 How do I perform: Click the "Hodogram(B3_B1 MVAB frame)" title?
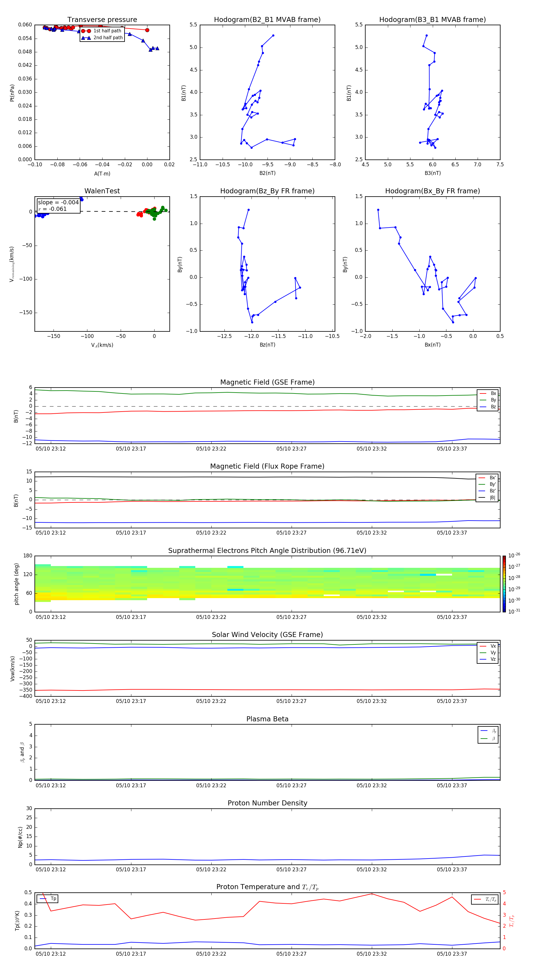(432, 20)
